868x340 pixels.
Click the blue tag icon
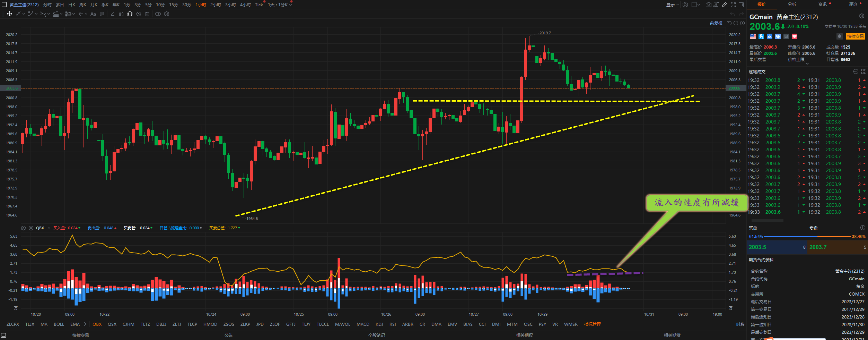778,36
